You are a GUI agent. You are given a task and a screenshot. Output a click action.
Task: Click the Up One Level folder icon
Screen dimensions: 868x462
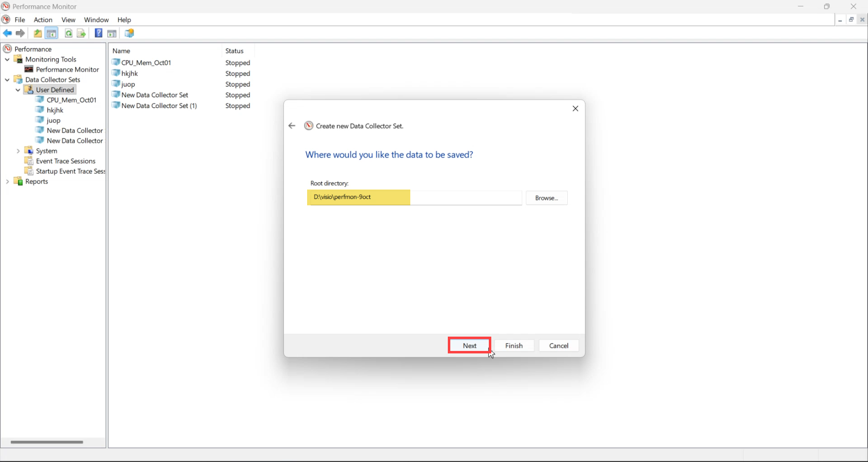pos(38,33)
